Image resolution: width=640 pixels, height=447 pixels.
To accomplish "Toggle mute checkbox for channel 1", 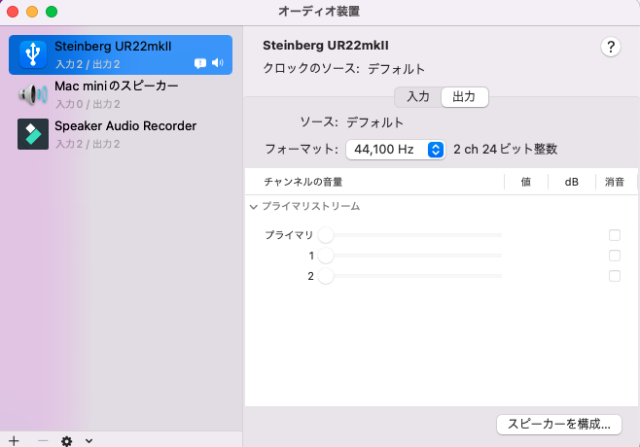I will click(614, 256).
